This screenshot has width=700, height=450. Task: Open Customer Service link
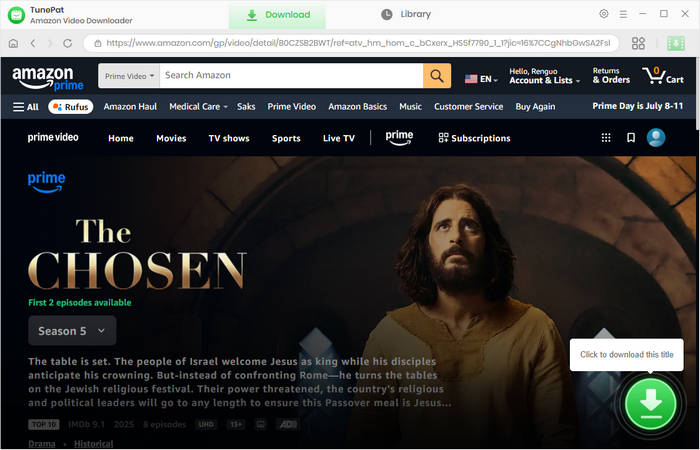(x=468, y=107)
